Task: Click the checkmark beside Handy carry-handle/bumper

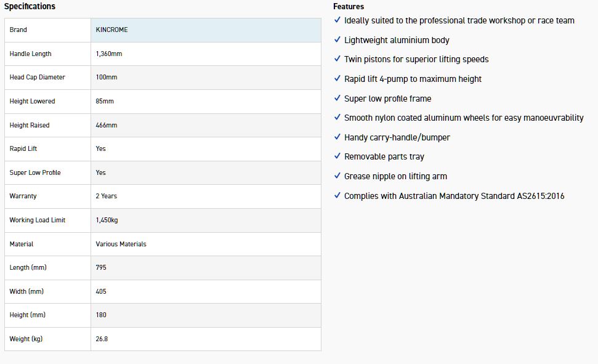Action: [x=337, y=137]
